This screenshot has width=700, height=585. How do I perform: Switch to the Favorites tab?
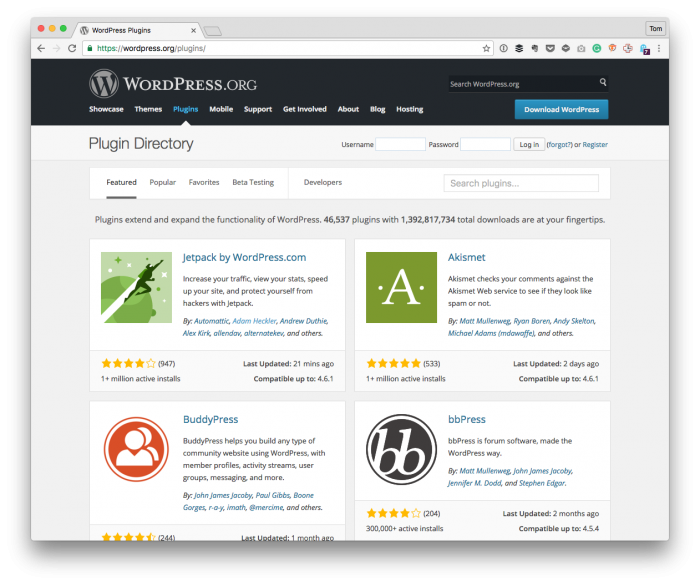(x=204, y=182)
